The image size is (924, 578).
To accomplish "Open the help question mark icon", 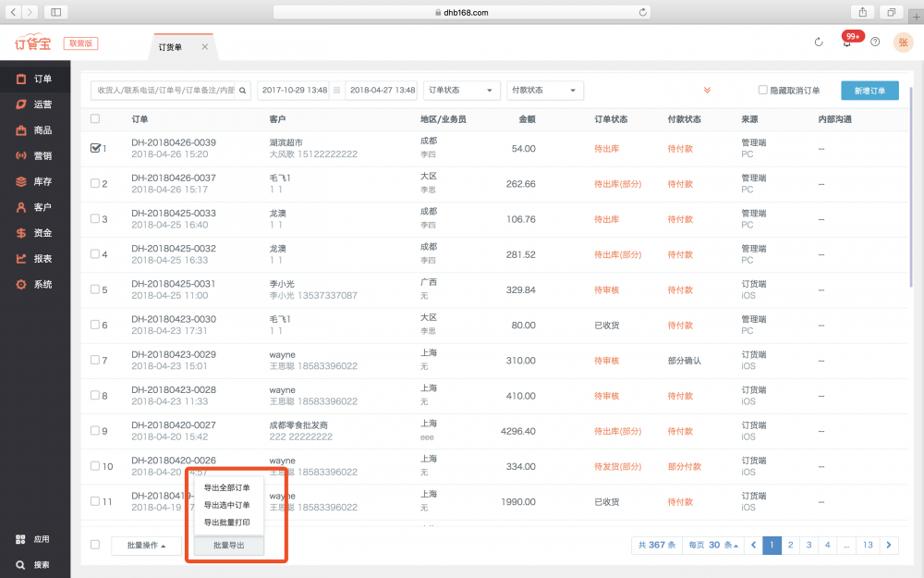I will coord(875,42).
